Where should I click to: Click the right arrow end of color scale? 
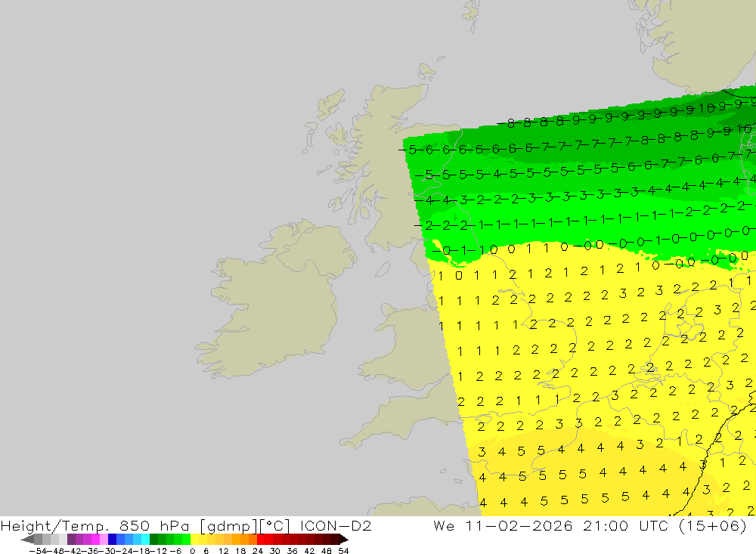344,540
